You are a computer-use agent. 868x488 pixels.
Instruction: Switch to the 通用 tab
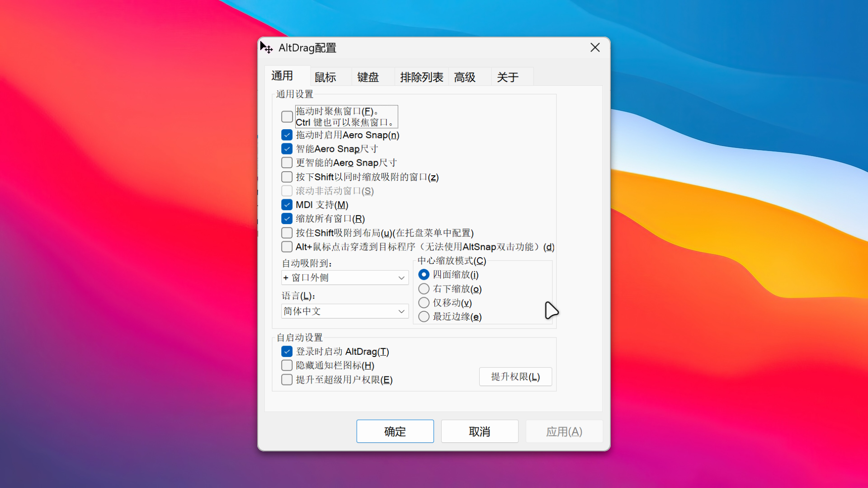pos(288,75)
